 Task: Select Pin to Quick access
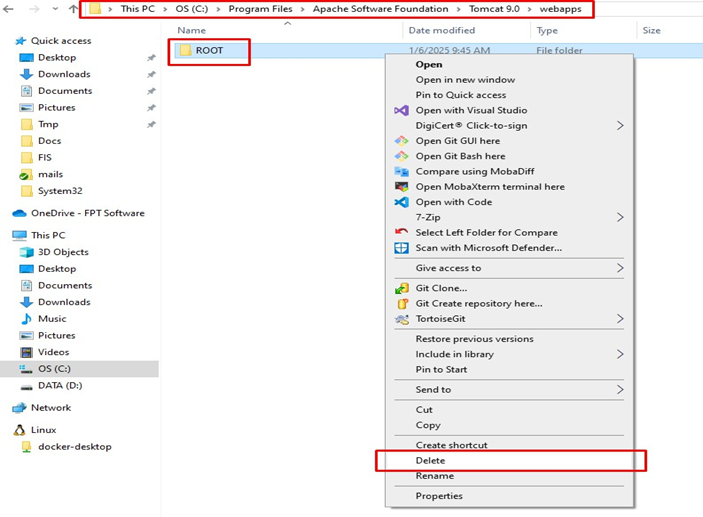click(510, 95)
